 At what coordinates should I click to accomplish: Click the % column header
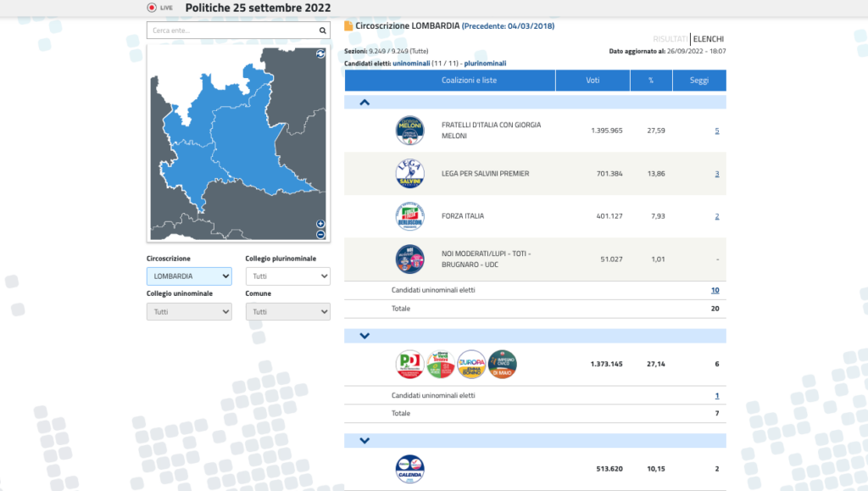[651, 81]
